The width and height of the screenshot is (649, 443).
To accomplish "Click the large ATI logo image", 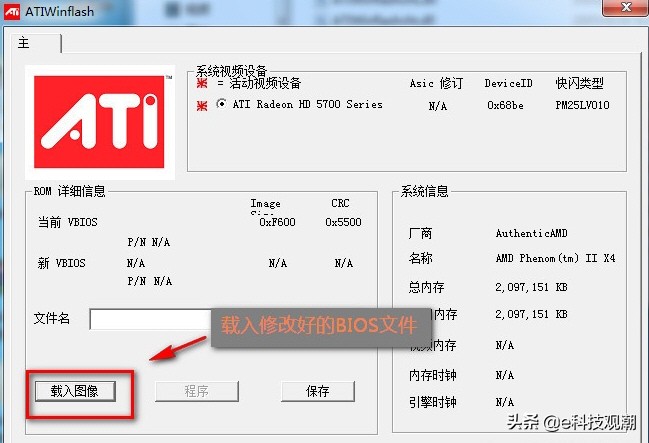I will pos(99,122).
